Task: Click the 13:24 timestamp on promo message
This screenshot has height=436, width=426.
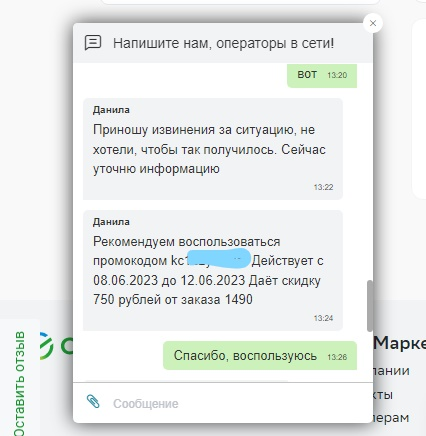Action: pos(323,318)
